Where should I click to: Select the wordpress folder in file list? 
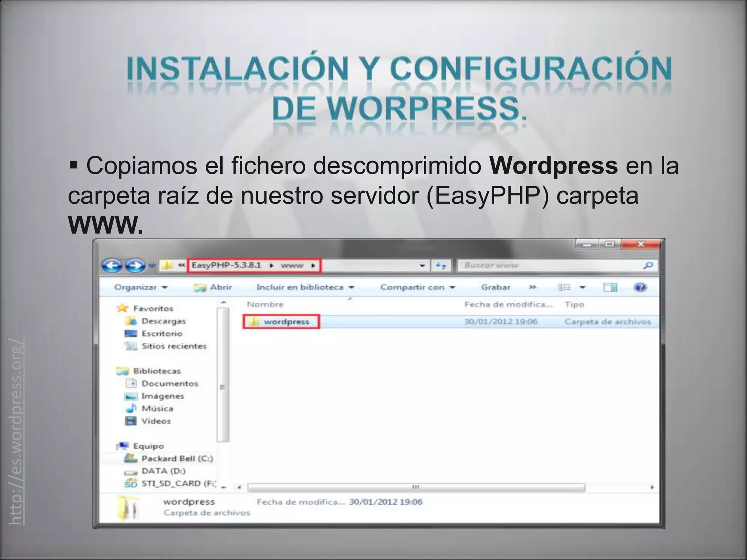coord(286,322)
